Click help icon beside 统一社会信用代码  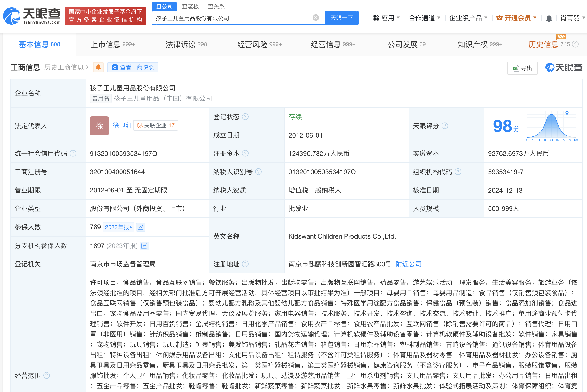(x=73, y=153)
